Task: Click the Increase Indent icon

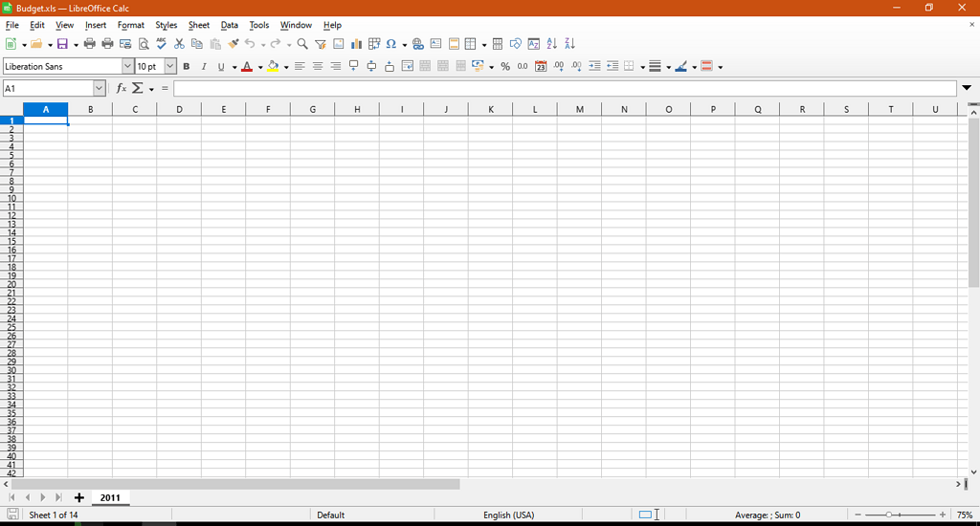Action: [x=594, y=66]
